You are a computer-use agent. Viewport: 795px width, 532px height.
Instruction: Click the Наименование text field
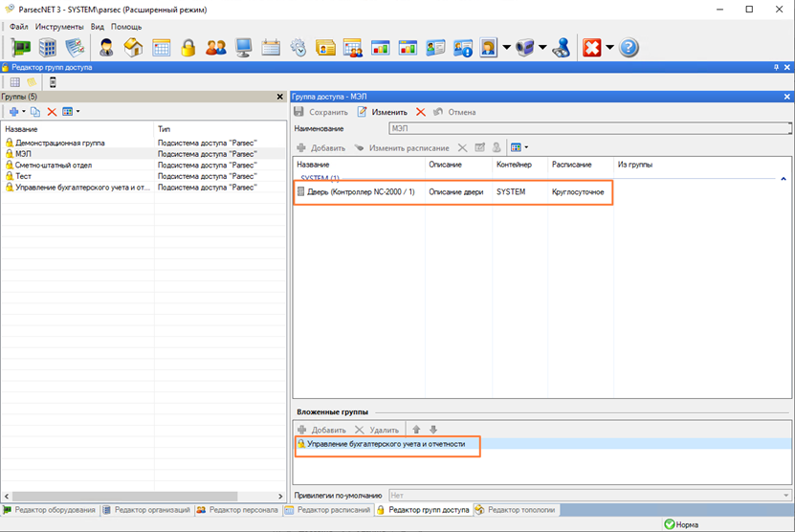point(588,128)
